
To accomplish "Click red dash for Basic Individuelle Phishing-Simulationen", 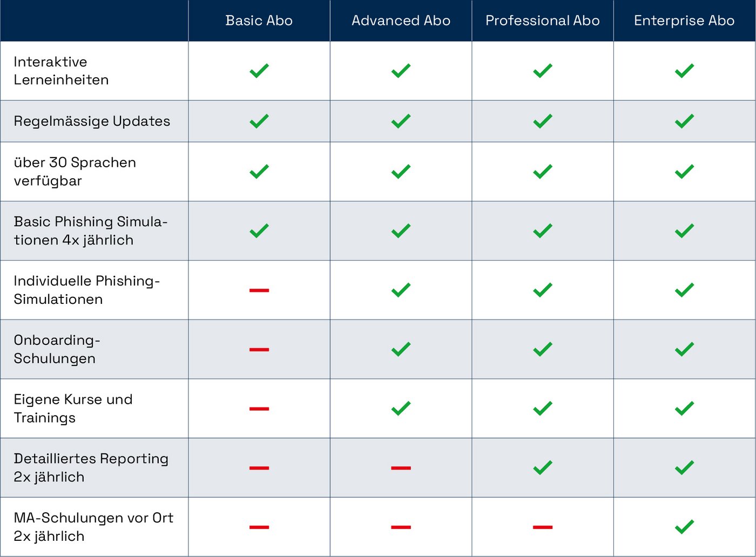I will point(259,290).
